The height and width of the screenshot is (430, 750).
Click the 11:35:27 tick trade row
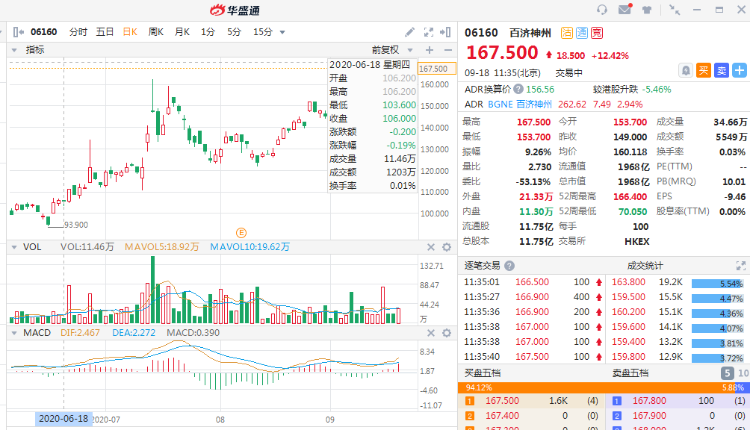pyautogui.click(x=532, y=297)
